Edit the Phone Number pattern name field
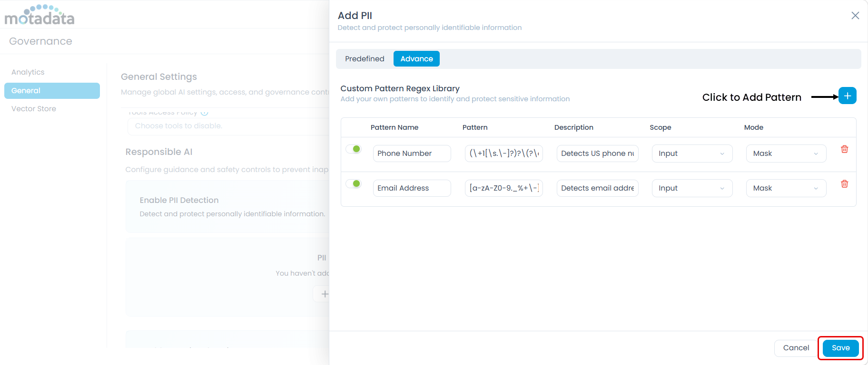Viewport: 868px width, 365px height. click(412, 154)
